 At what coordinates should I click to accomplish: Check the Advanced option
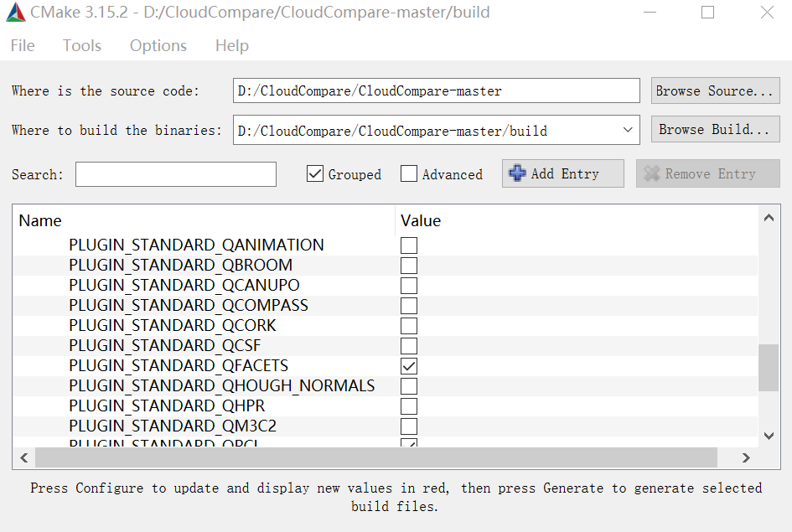[x=408, y=173]
